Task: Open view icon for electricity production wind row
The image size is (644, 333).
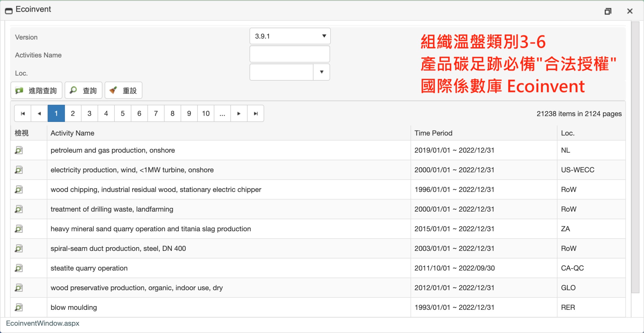Action: click(x=19, y=170)
